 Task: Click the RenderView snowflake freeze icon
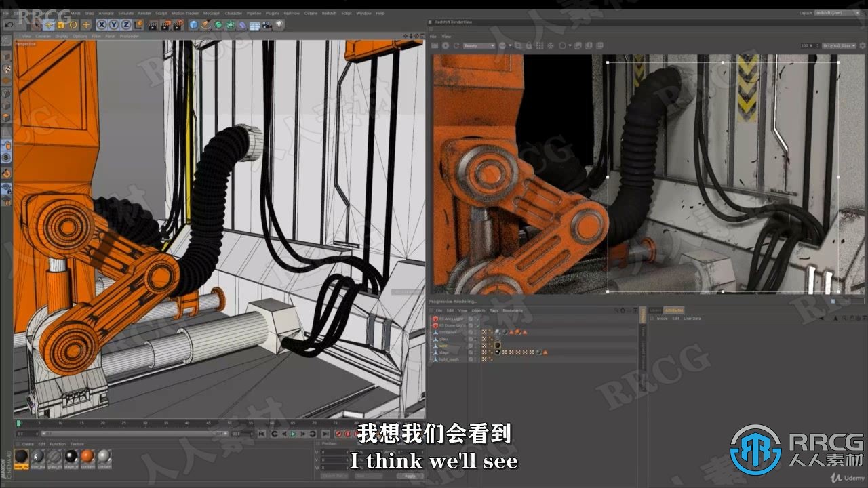pos(550,45)
